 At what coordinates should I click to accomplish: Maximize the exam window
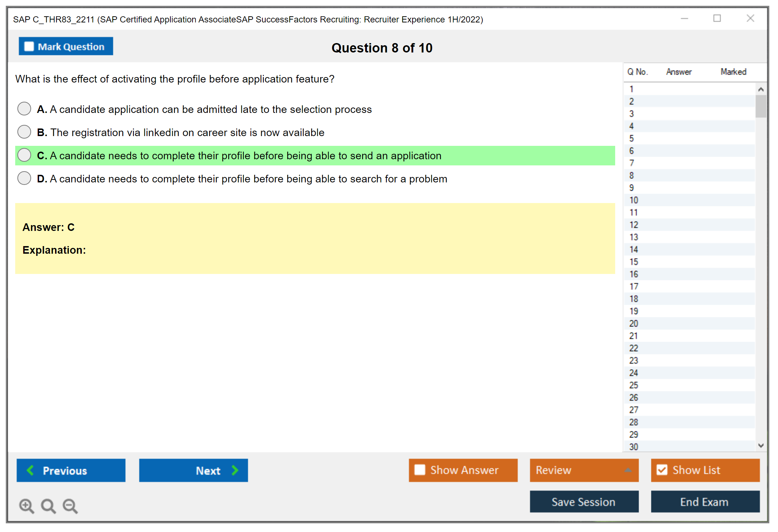click(x=717, y=18)
